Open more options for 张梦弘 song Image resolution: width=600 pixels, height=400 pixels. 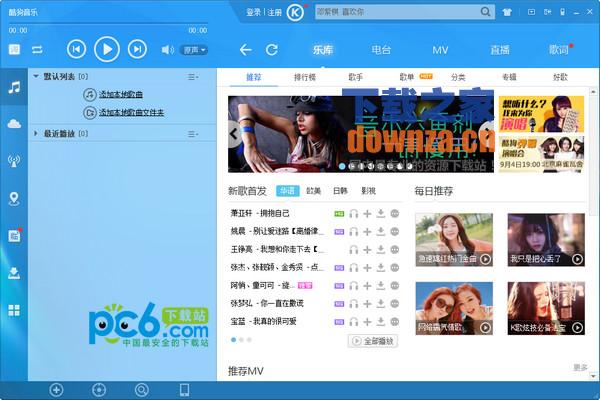point(395,304)
